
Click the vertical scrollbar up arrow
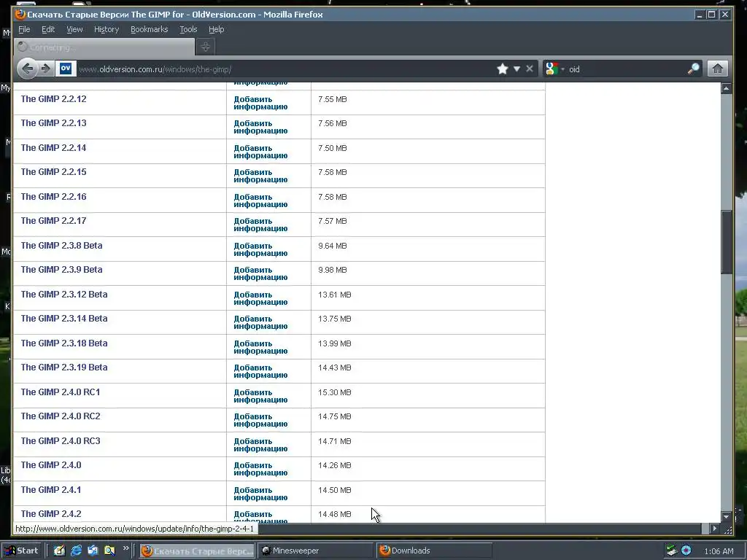pyautogui.click(x=726, y=88)
